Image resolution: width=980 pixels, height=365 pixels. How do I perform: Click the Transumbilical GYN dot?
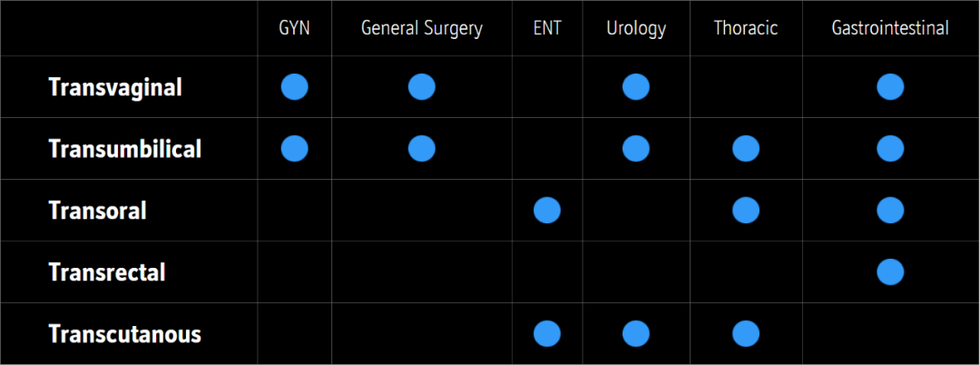pyautogui.click(x=294, y=149)
